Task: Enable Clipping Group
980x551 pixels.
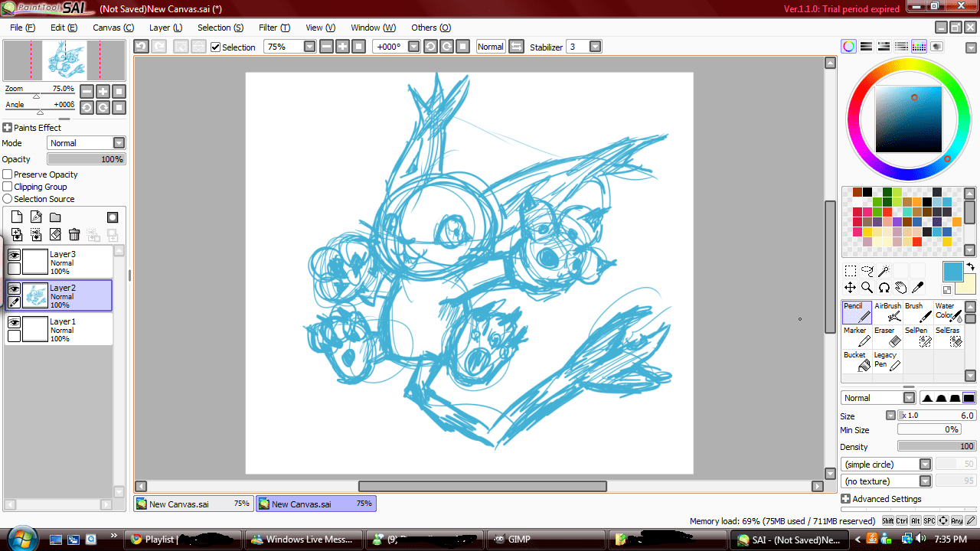Action: click(x=8, y=187)
